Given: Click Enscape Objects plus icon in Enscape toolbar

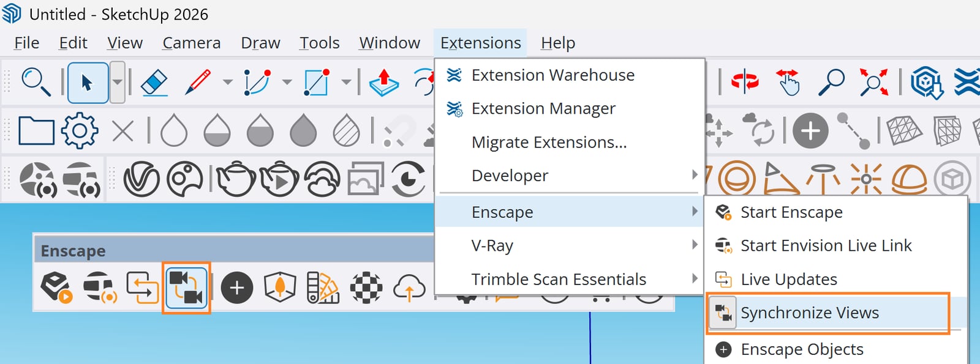Looking at the screenshot, I should 237,288.
